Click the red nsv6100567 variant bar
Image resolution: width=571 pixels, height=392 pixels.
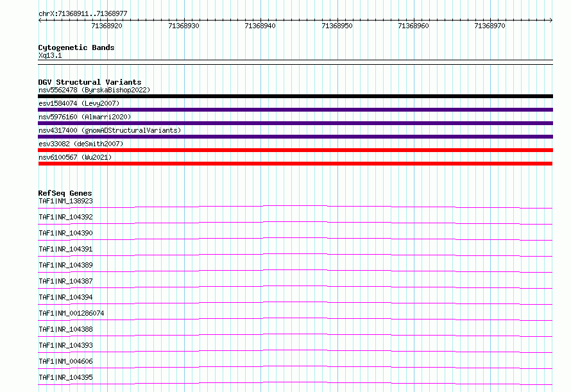click(x=295, y=164)
